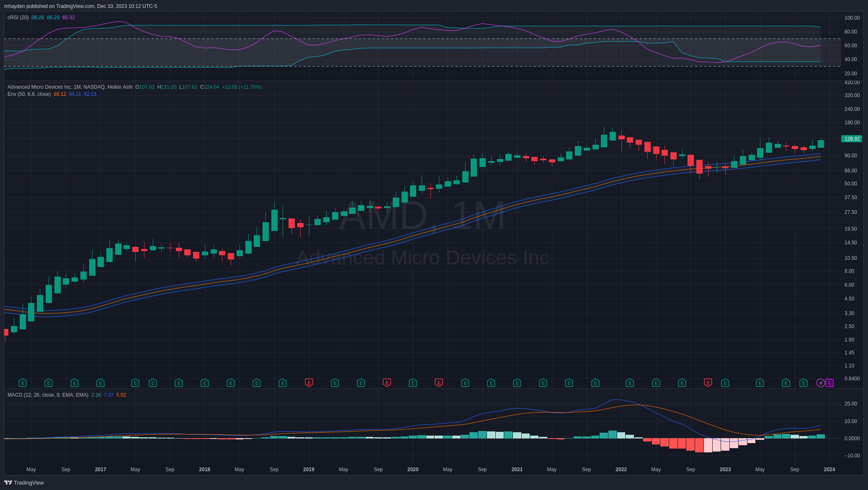Click the latest green candle beside the 128.92 tag
The height and width of the screenshot is (490, 868).
821,144
